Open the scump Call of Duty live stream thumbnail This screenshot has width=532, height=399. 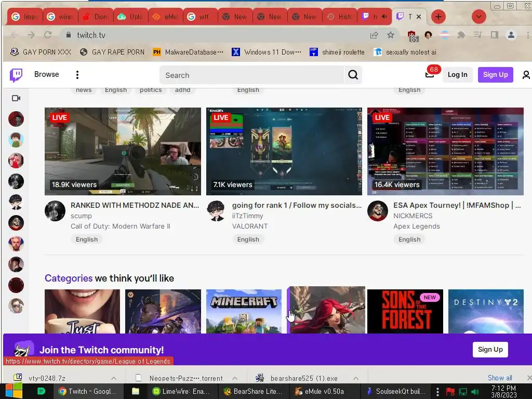click(x=123, y=151)
